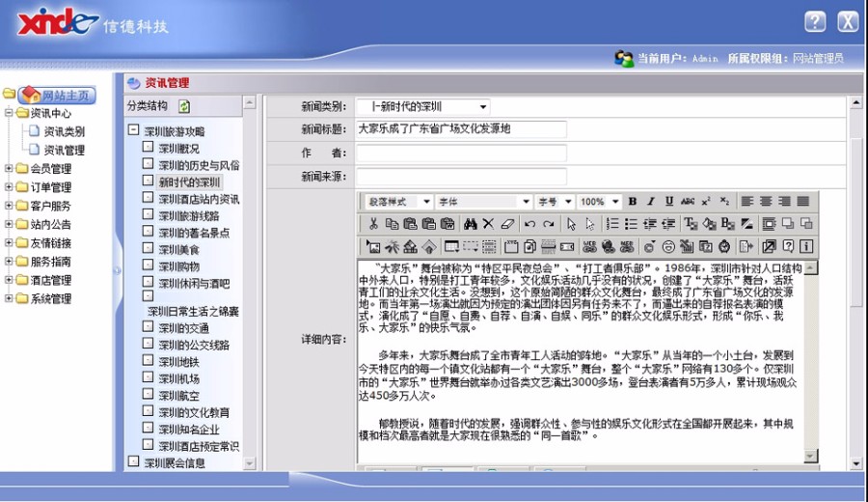The height and width of the screenshot is (502, 868).
Task: Open editor help (question mark icon)
Action: pos(788,246)
